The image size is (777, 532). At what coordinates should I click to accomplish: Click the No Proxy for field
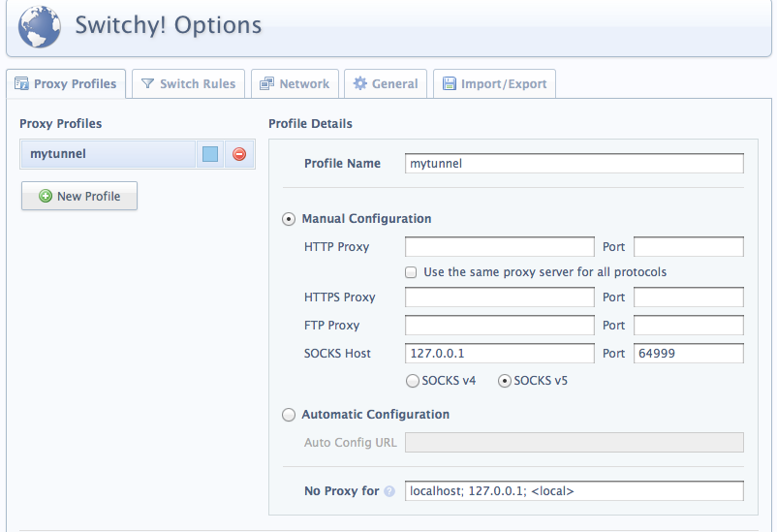(575, 491)
